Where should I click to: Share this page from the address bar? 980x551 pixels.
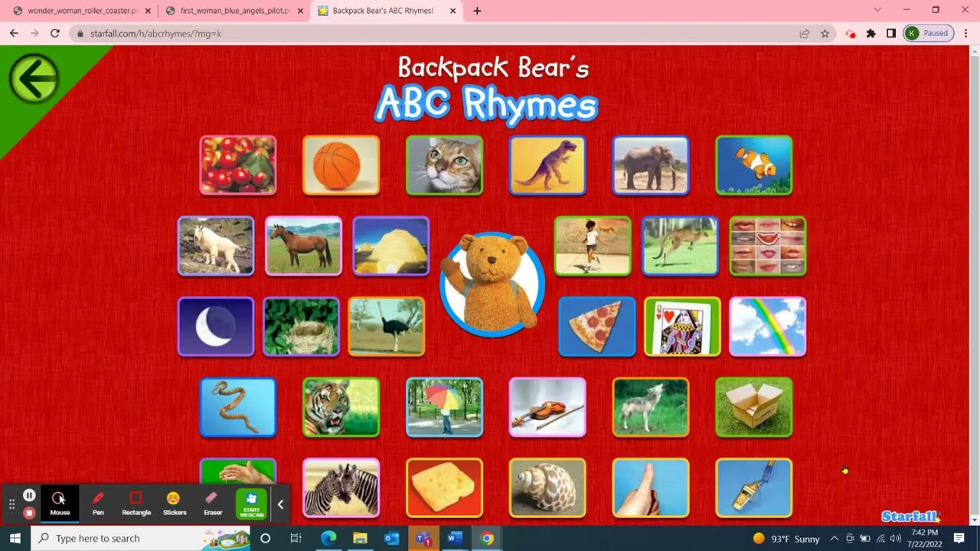805,34
